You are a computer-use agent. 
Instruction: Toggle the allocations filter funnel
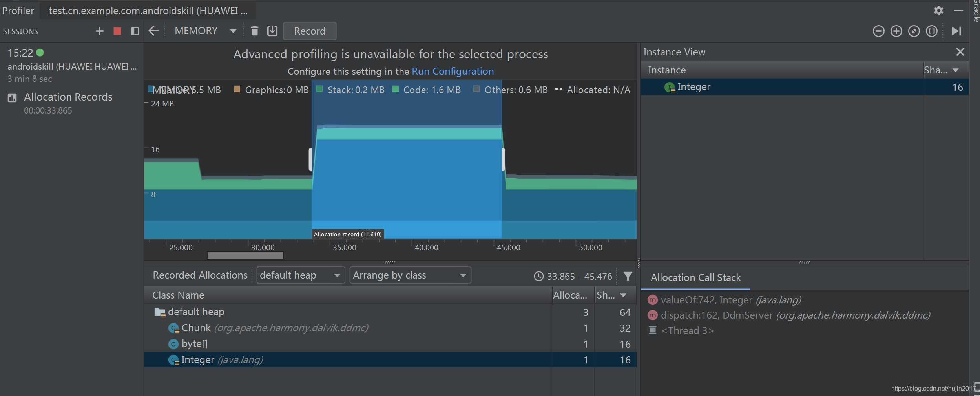point(628,276)
